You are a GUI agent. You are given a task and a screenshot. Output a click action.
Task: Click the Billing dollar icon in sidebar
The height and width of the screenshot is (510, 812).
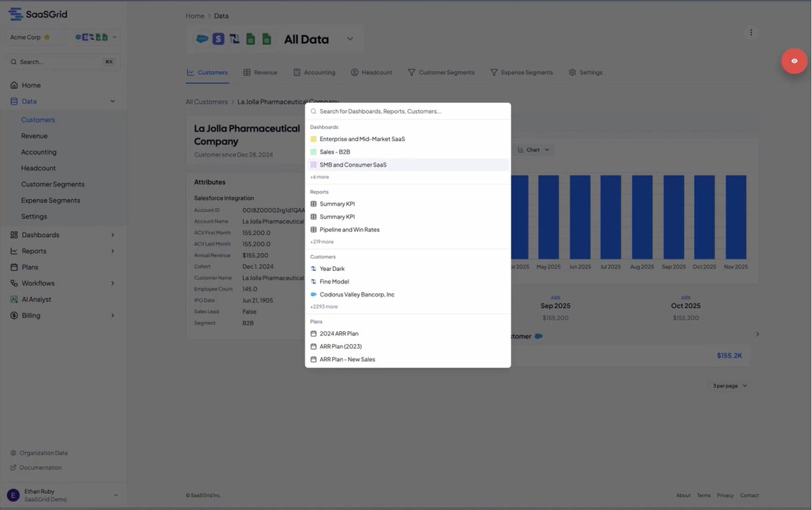[14, 316]
